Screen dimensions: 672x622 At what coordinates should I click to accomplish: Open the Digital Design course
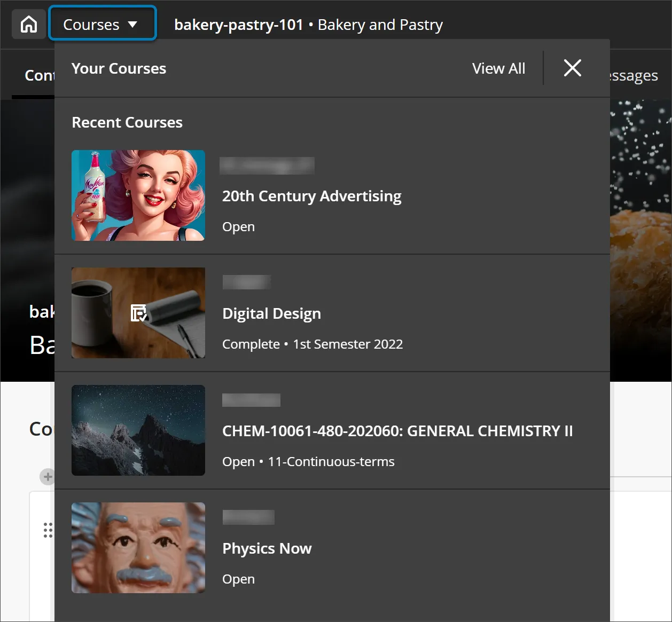point(271,313)
